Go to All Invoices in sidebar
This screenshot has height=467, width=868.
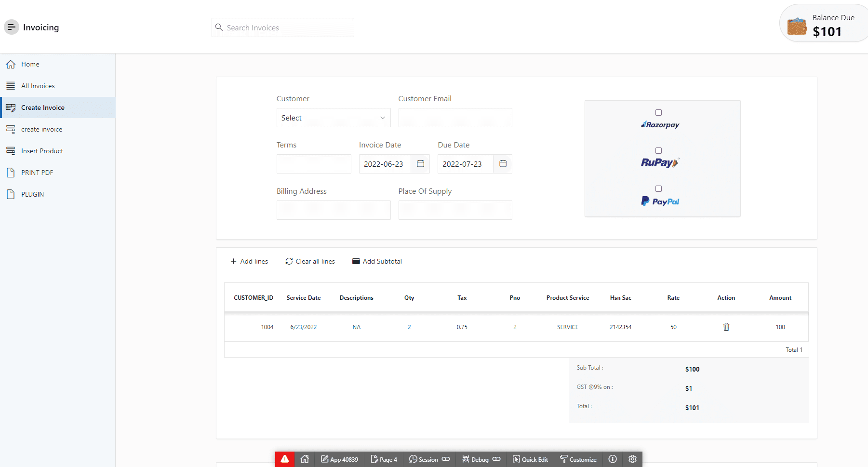tap(38, 86)
